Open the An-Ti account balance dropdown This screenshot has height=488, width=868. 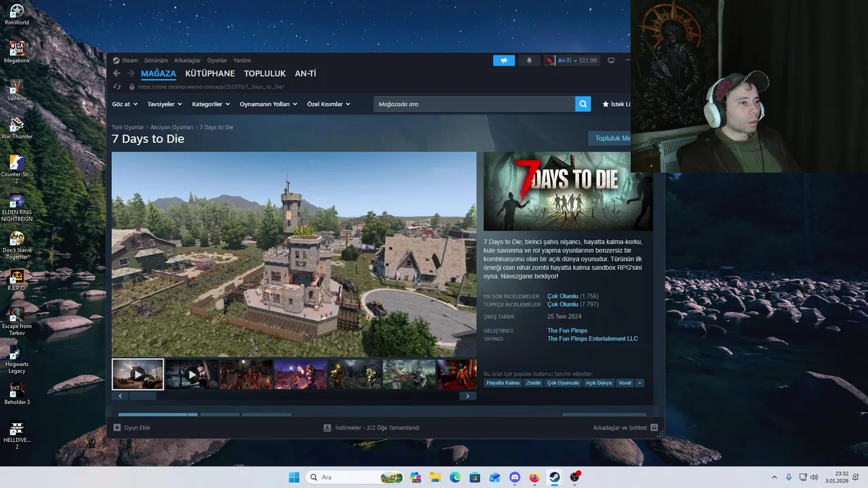coord(577,60)
